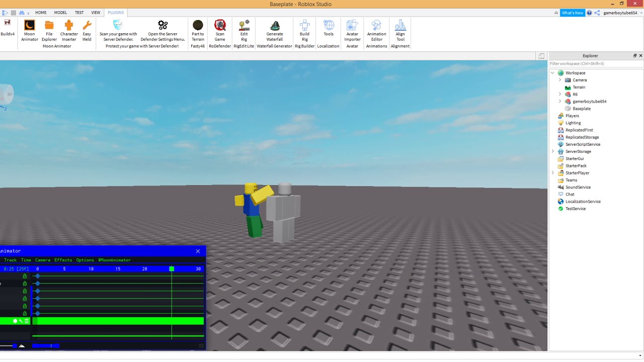Close the Moon Animator window
Viewport: 644px width, 362px height.
pos(198,251)
